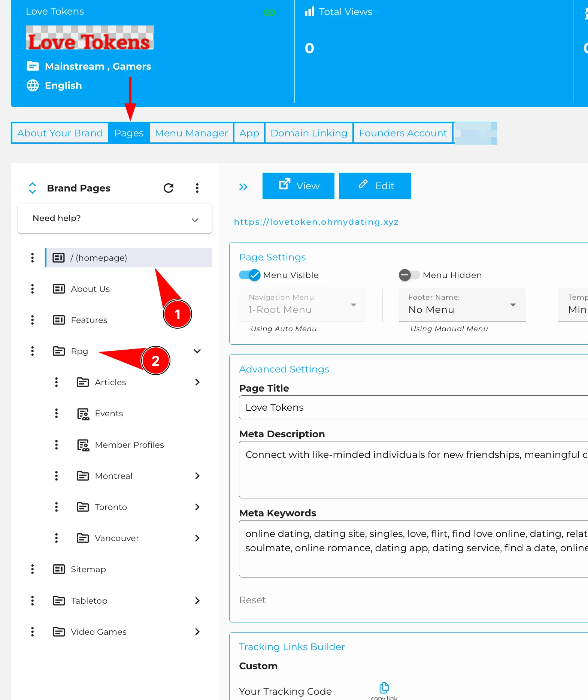
Task: Open the Brand Pages three-dot options menu
Action: click(x=197, y=188)
